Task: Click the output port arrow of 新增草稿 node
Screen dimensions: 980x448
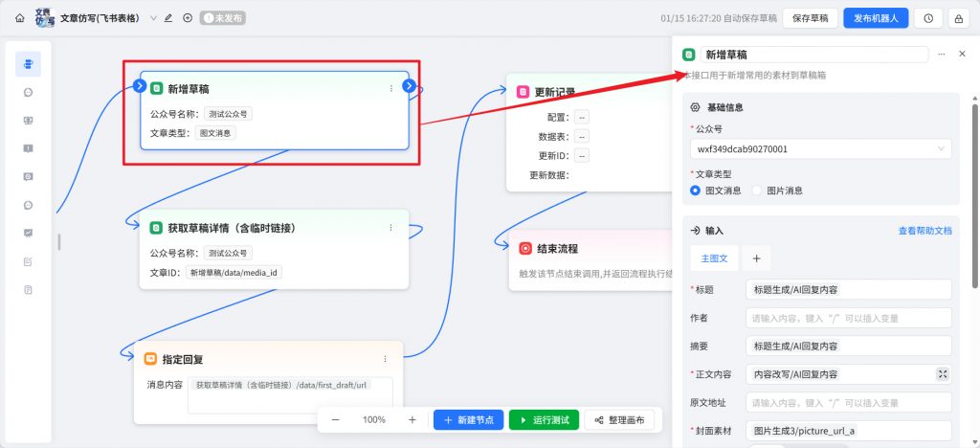Action: (x=409, y=85)
